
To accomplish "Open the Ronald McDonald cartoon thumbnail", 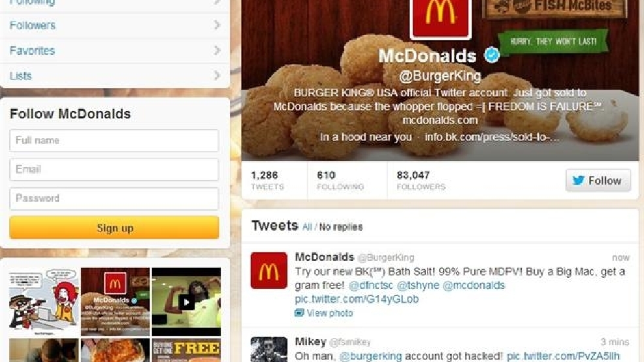I will pyautogui.click(x=44, y=301).
